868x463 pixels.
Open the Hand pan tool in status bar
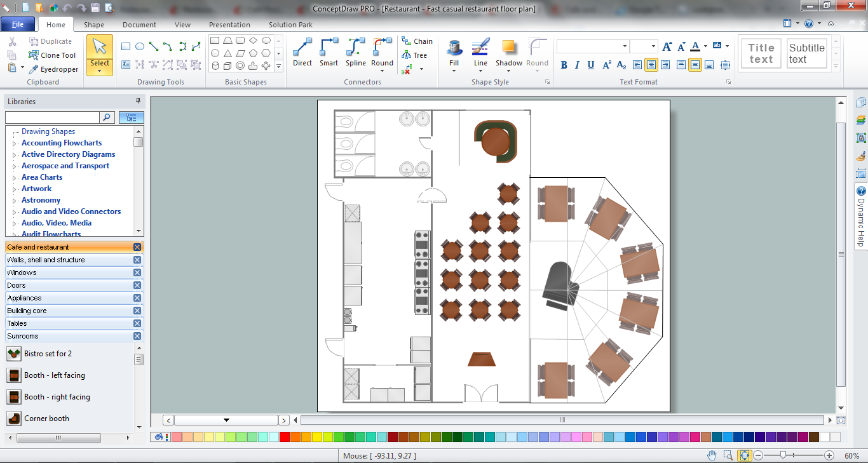point(712,455)
